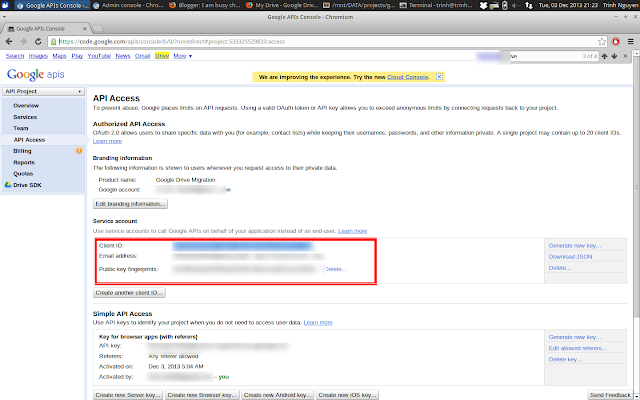Reload the page with the refresh icon

click(38, 42)
